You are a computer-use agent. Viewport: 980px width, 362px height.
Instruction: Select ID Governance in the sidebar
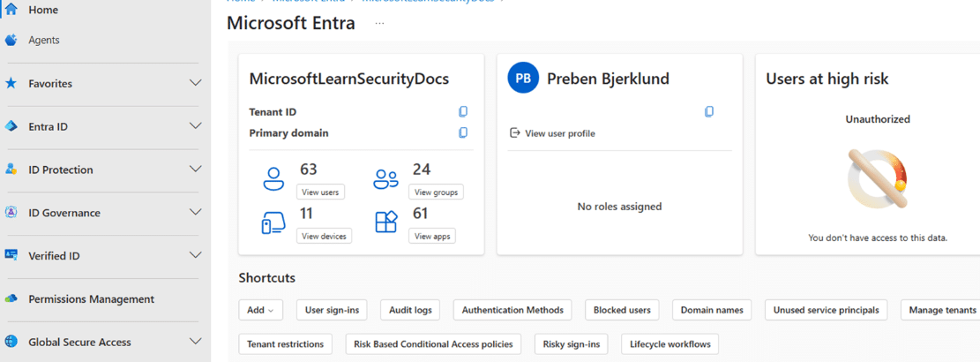[x=64, y=213]
